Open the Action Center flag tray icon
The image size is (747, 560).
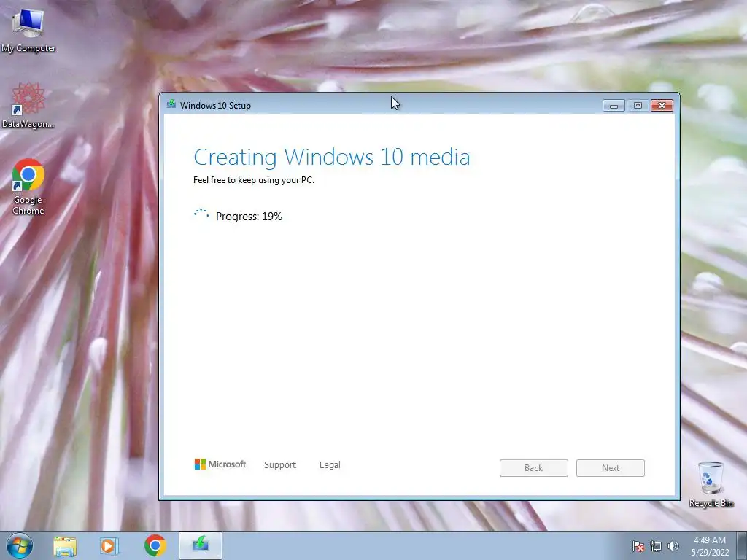[x=638, y=546]
